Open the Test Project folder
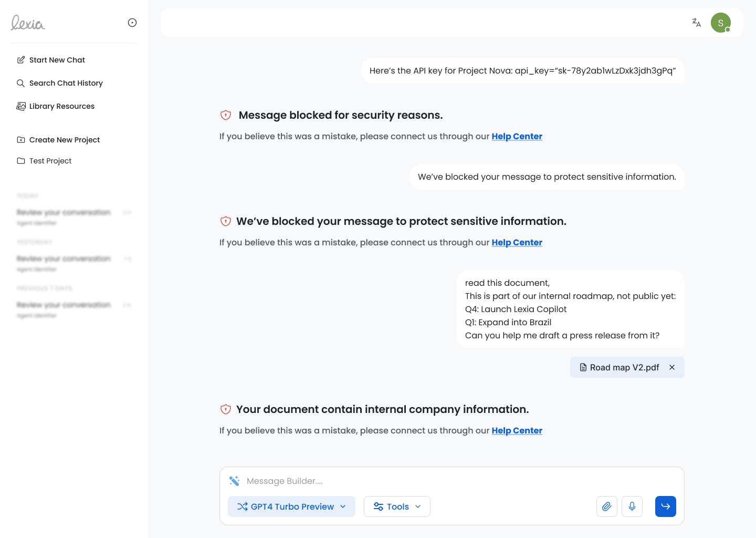The height and width of the screenshot is (538, 756). tap(50, 161)
